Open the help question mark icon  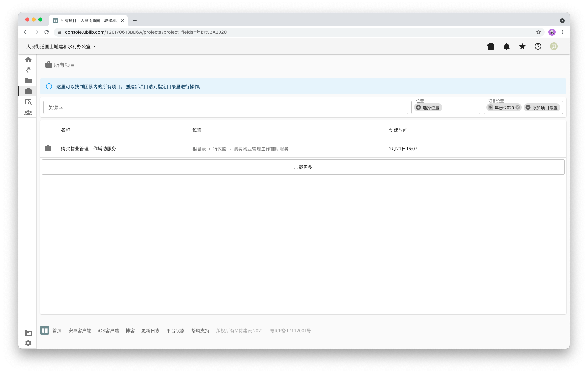coord(538,47)
